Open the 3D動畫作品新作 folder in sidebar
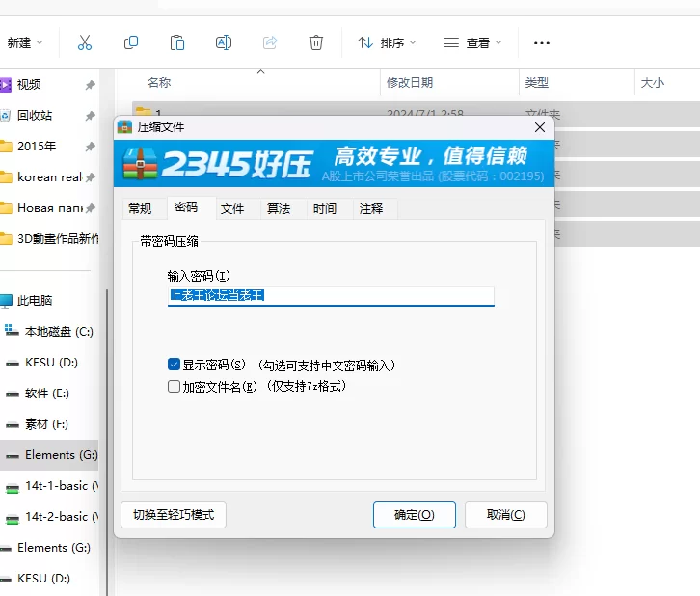This screenshot has height=596, width=700. point(57,239)
